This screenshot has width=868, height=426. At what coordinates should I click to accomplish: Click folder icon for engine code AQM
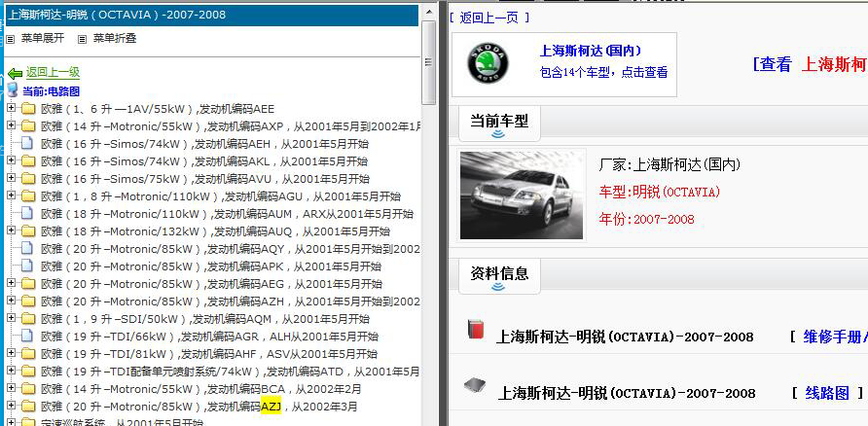(27, 319)
